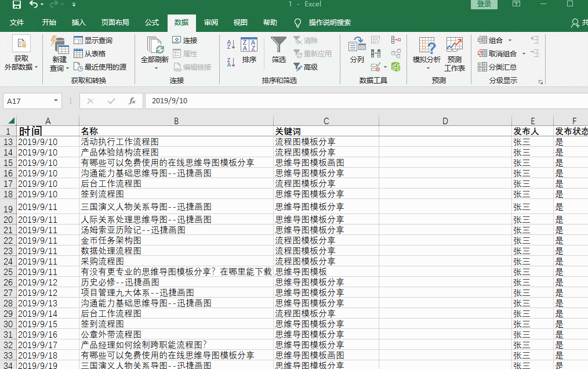Click the Remove Duplicates icon

pos(375,54)
